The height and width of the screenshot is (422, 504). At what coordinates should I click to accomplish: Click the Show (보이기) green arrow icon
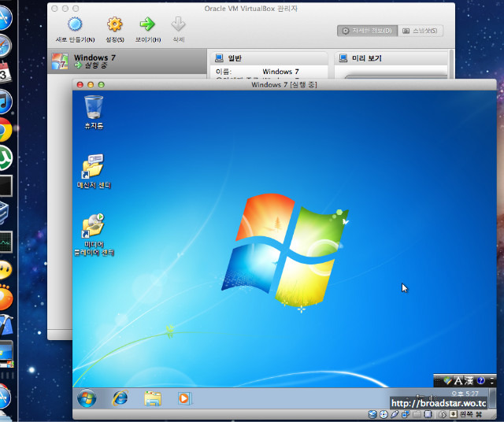147,24
